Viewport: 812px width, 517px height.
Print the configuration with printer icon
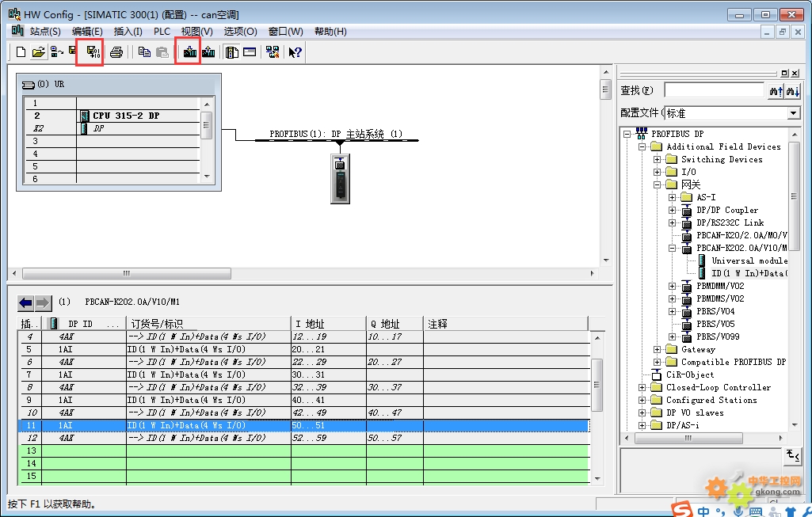(x=116, y=52)
